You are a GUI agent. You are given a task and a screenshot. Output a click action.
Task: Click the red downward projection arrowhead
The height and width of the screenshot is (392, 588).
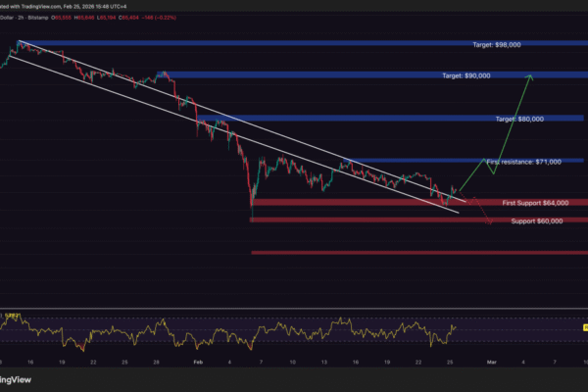pos(489,223)
